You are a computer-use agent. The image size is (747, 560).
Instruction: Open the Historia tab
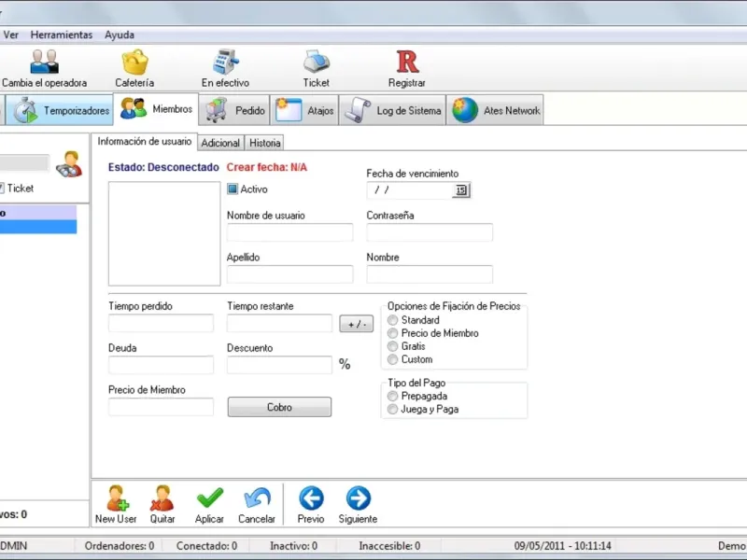click(x=265, y=143)
